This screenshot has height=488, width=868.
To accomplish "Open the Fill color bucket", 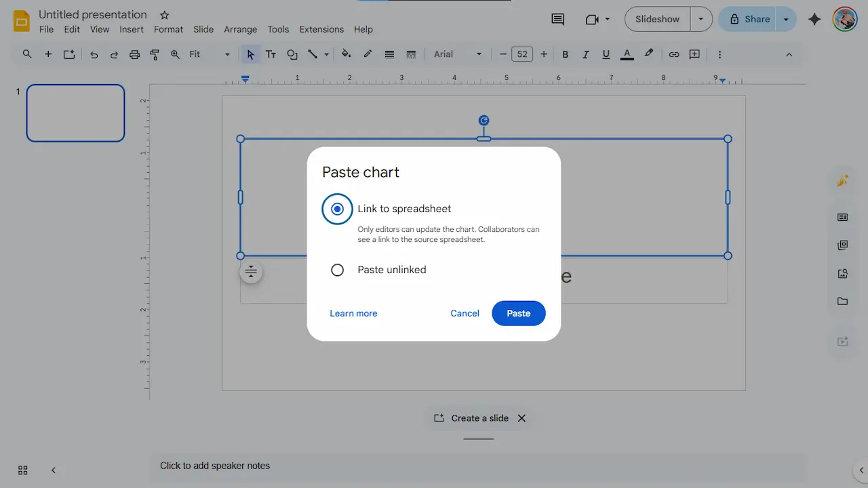I will click(346, 54).
